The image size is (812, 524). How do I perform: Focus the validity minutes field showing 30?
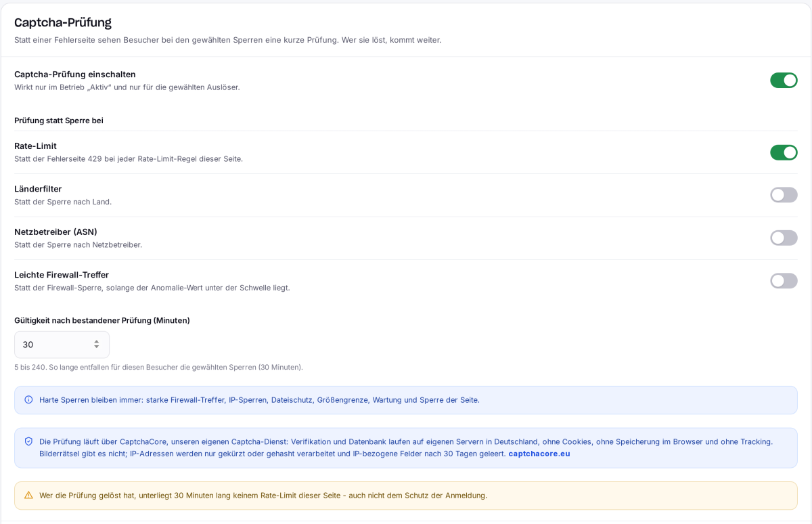pos(62,345)
